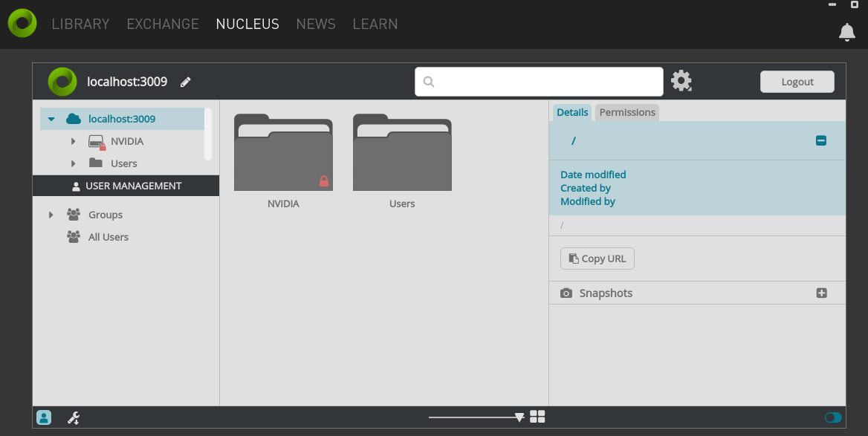The height and width of the screenshot is (436, 868).
Task: Click the server logo next to localhost:3009 header
Action: pos(62,82)
